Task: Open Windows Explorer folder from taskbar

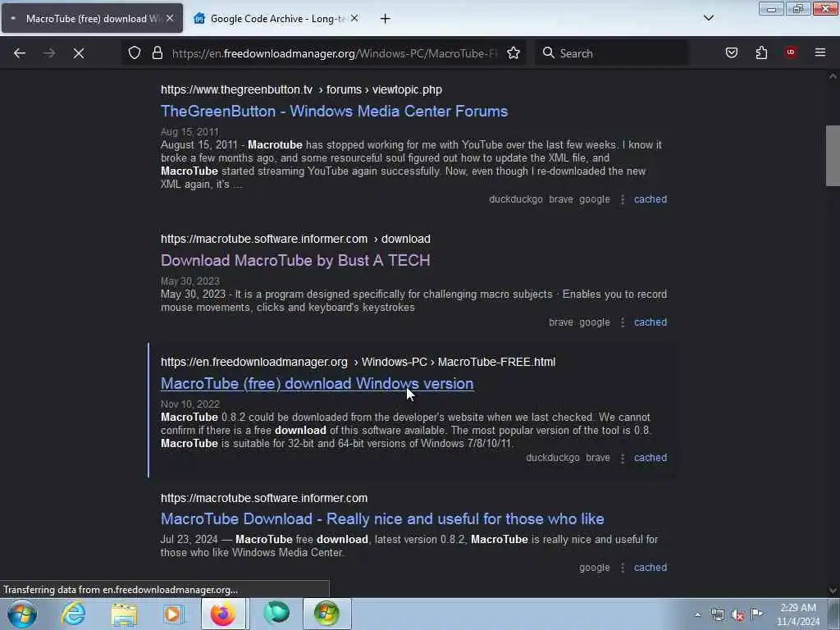Action: (125, 614)
